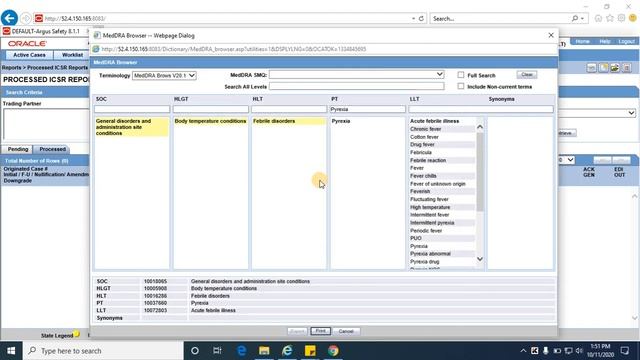
Task: Click Help link in Argus header
Action: [604, 42]
